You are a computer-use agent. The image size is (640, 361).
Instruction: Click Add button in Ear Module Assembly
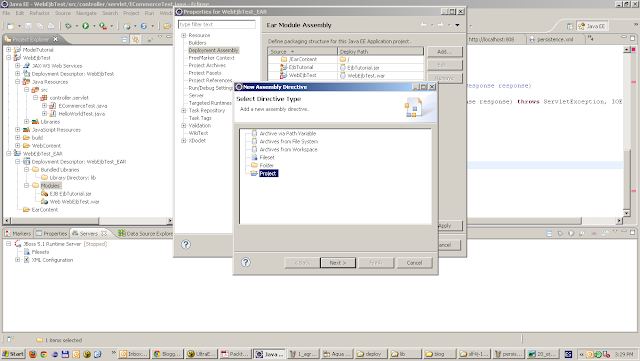(444, 52)
